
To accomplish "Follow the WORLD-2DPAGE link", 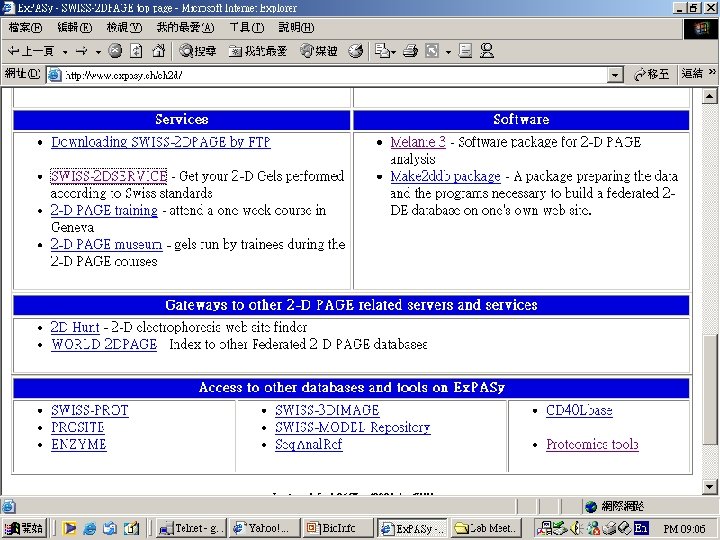I will 104,344.
